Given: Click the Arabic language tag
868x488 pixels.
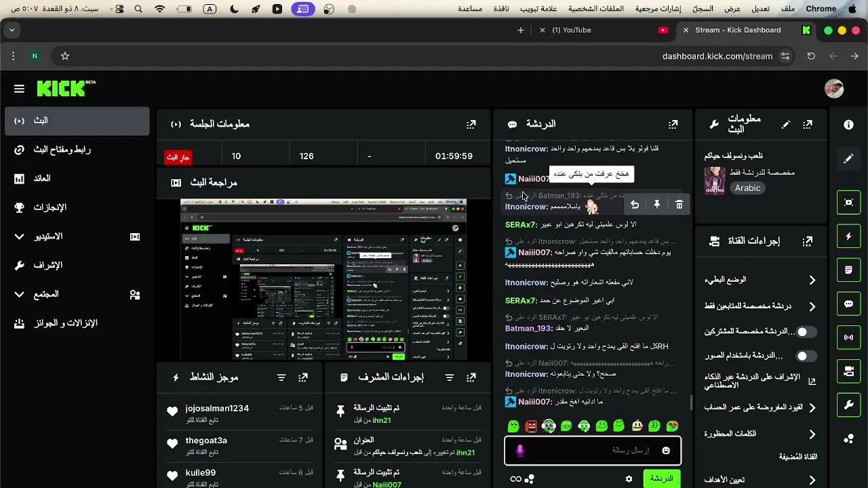Looking at the screenshot, I should coord(748,188).
